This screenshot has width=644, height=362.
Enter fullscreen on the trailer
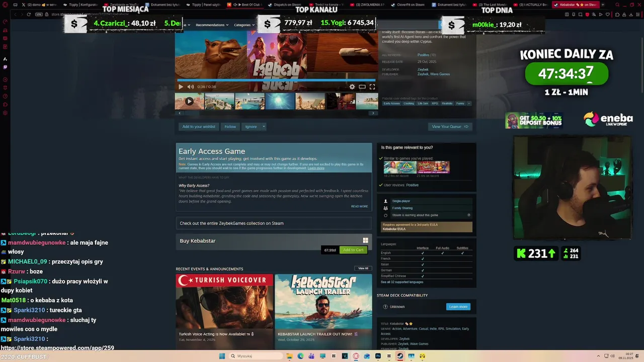(372, 86)
